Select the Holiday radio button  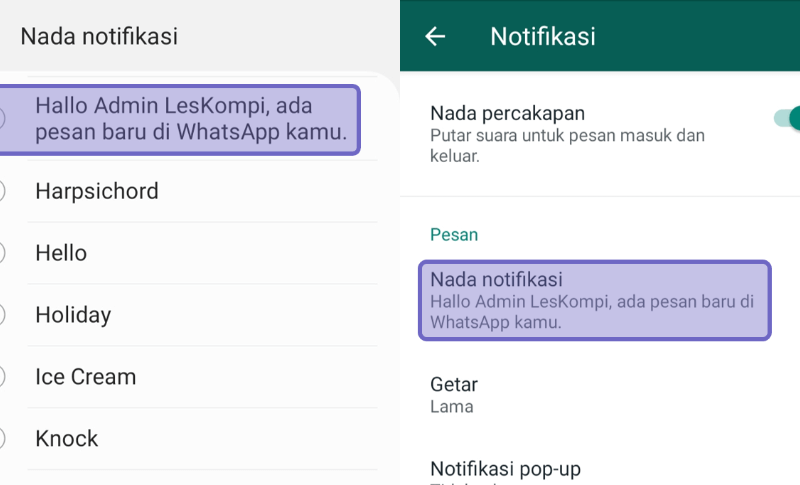point(2,315)
